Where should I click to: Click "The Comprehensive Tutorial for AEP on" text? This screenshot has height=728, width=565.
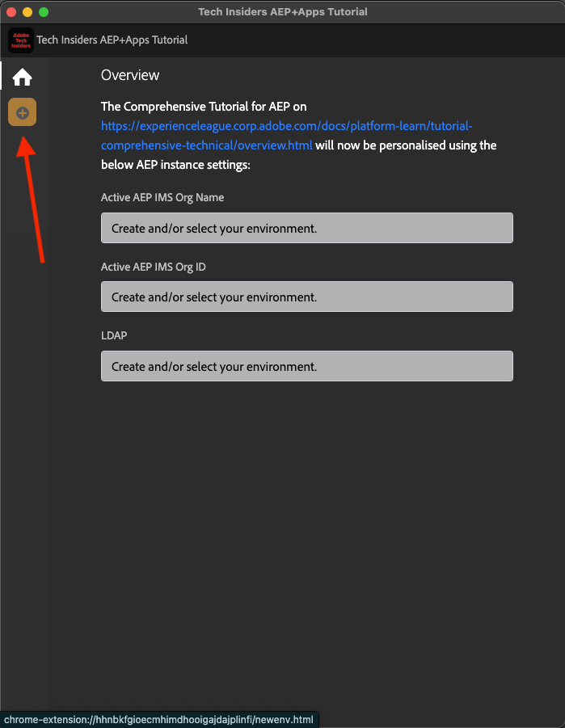204,107
